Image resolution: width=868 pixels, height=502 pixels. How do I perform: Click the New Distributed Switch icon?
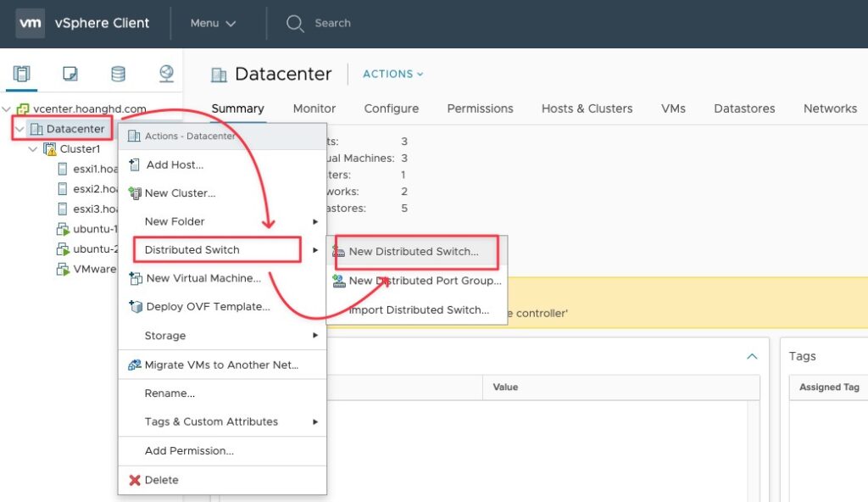(338, 252)
